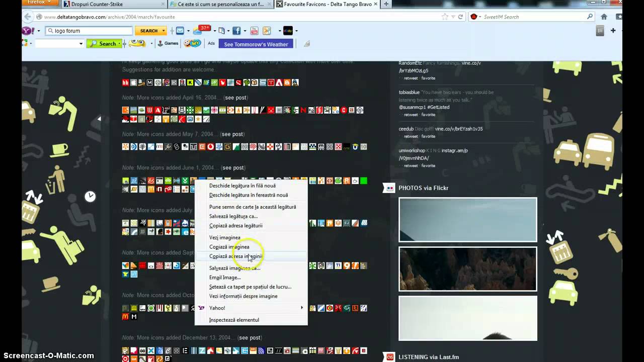Click See Tommorow's Weather button

(256, 44)
